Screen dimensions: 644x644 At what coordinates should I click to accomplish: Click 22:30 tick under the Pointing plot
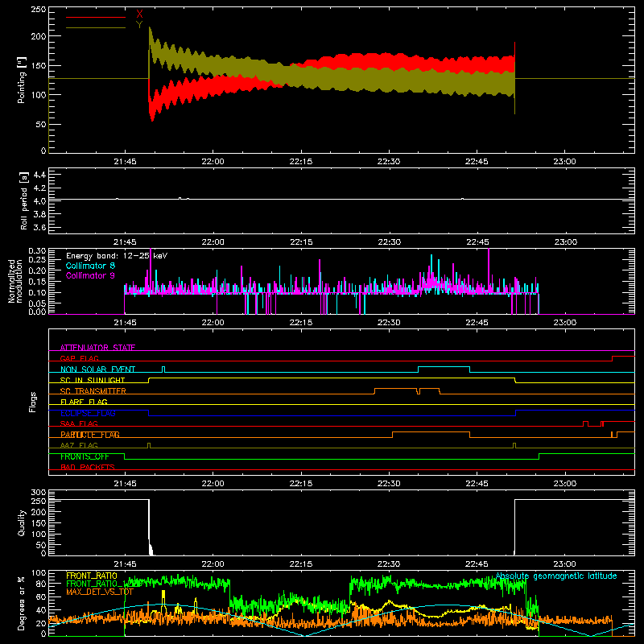click(389, 162)
